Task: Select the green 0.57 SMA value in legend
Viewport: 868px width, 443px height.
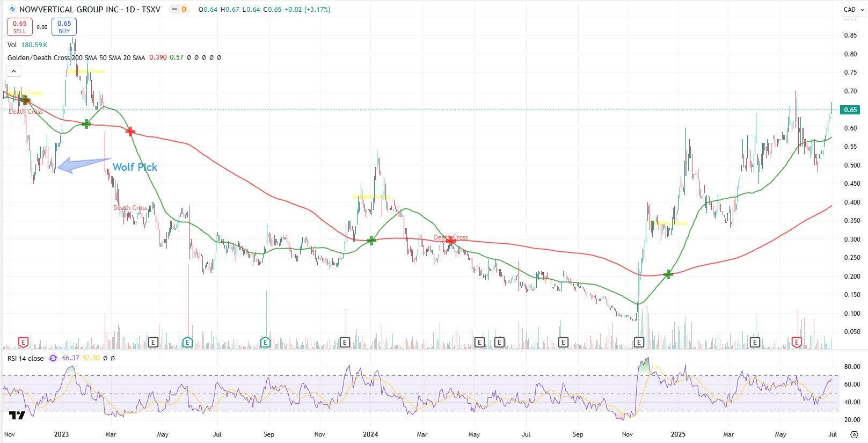Action: point(177,57)
